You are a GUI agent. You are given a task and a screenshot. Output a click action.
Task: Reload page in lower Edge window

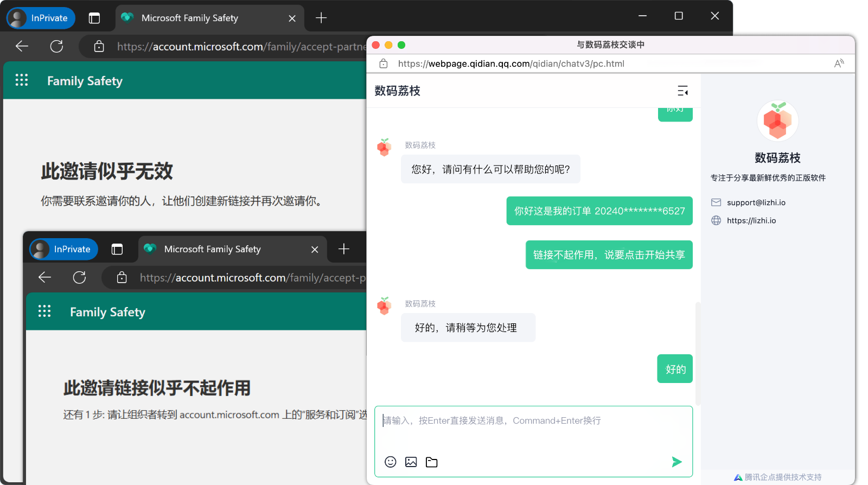click(79, 277)
